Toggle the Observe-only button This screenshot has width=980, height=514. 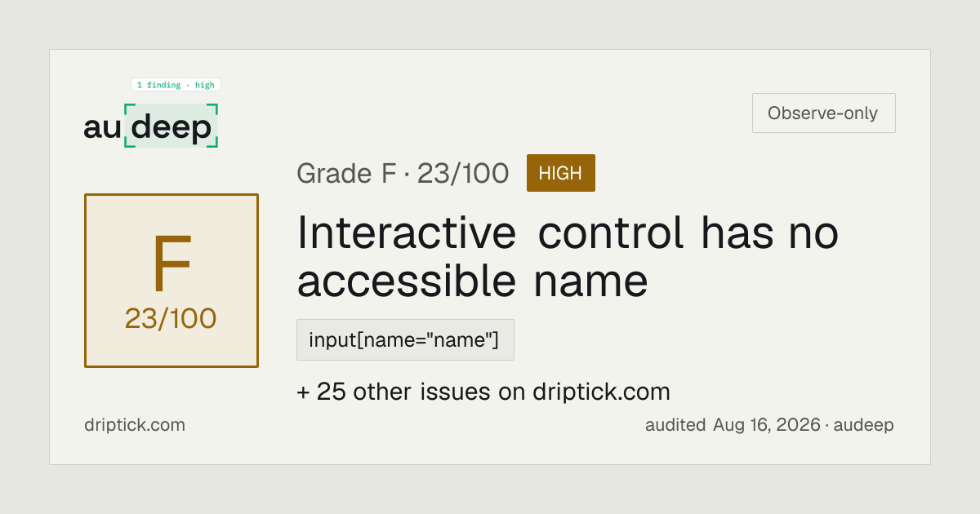[823, 113]
